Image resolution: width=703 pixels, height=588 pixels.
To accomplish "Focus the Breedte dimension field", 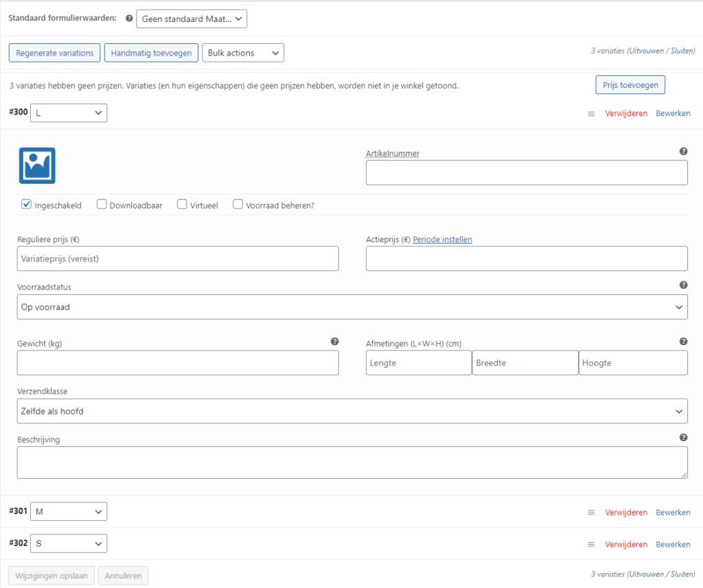I will pyautogui.click(x=525, y=362).
